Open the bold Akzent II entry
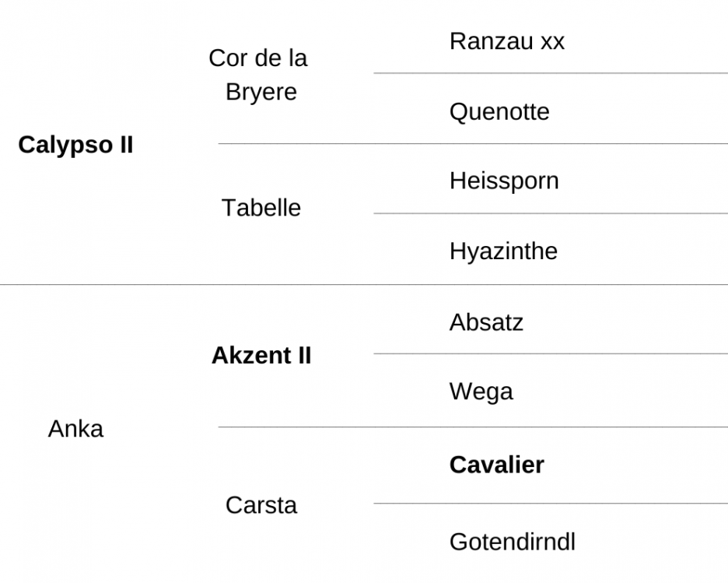The height and width of the screenshot is (583, 728). pos(261,356)
